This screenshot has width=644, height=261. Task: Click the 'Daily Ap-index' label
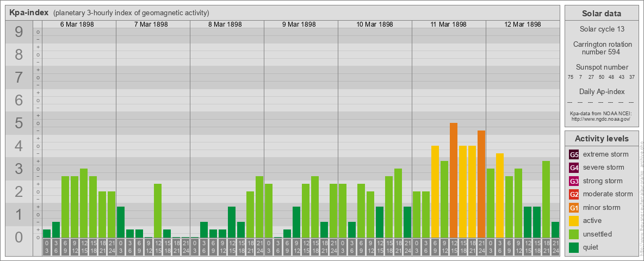(602, 91)
